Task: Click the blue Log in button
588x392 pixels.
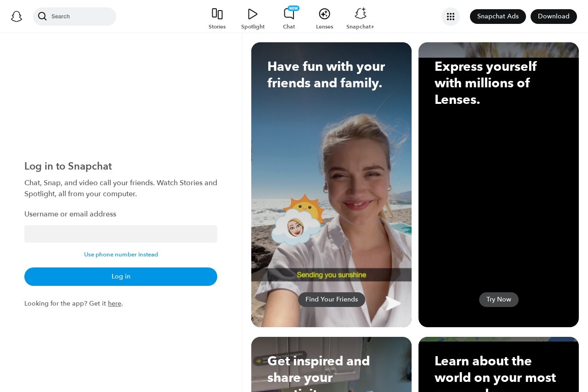Action: click(121, 277)
